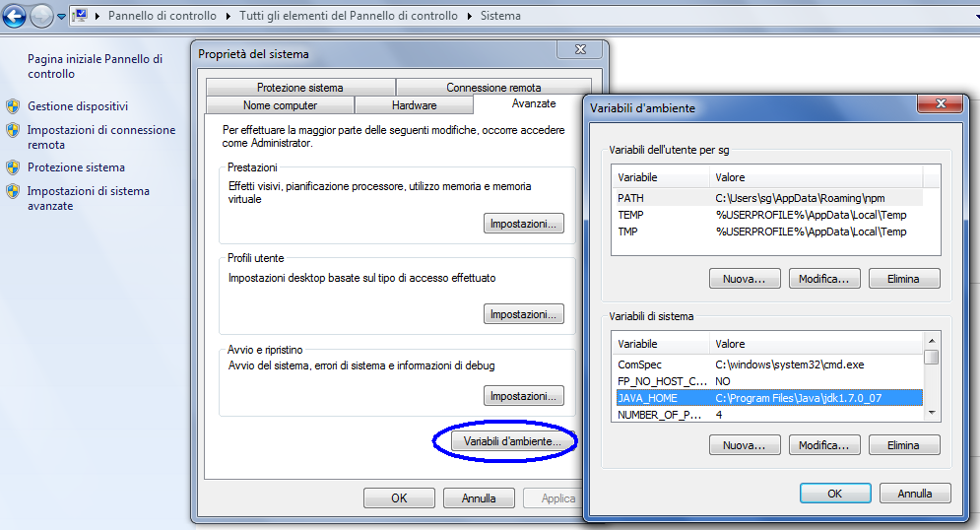
Task: Click Applica in Proprietà del sistema
Action: 554,498
